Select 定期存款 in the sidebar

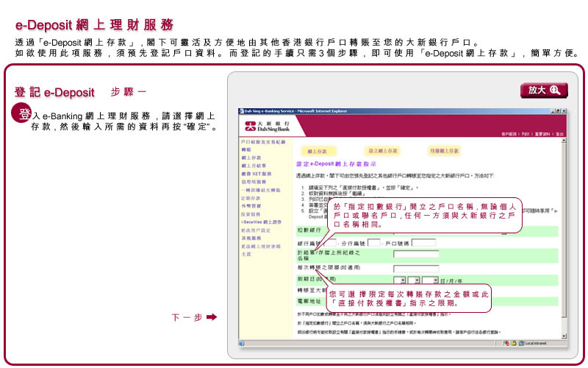pyautogui.click(x=251, y=198)
